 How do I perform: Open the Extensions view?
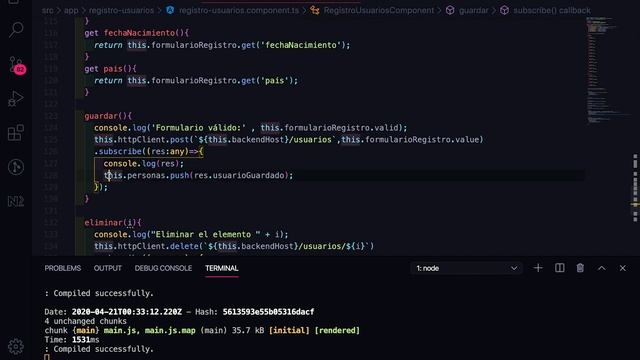coord(16,133)
